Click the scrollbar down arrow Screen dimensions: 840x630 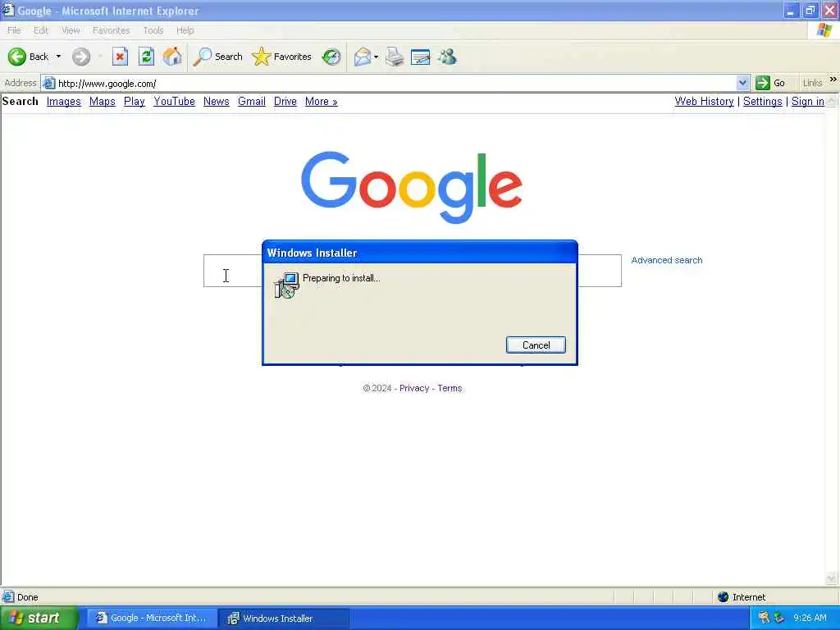coord(832,578)
